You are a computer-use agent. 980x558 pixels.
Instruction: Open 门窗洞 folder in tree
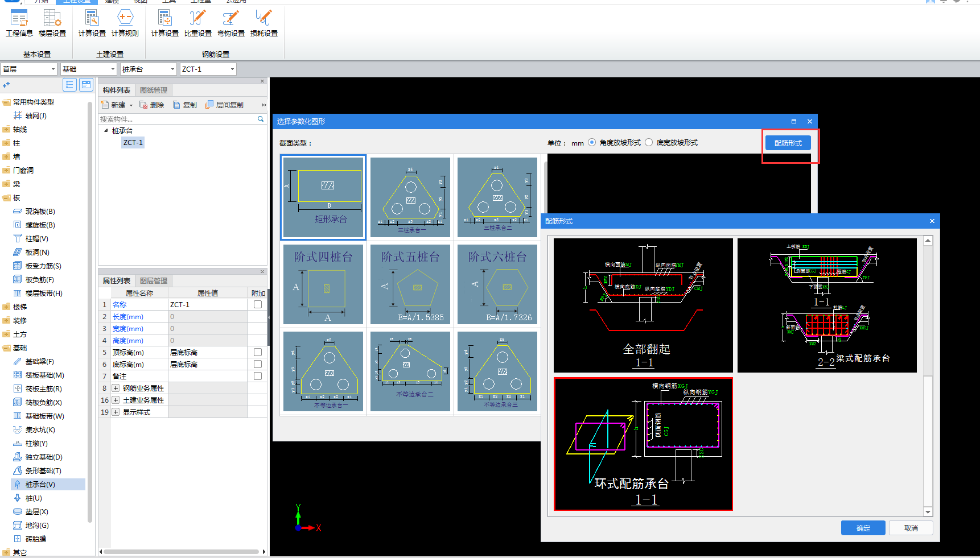pyautogui.click(x=18, y=170)
